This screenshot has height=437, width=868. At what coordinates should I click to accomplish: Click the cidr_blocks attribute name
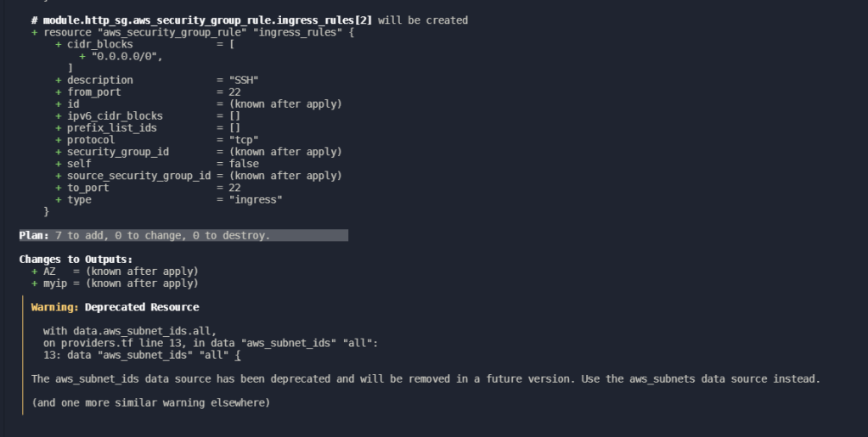coord(99,44)
